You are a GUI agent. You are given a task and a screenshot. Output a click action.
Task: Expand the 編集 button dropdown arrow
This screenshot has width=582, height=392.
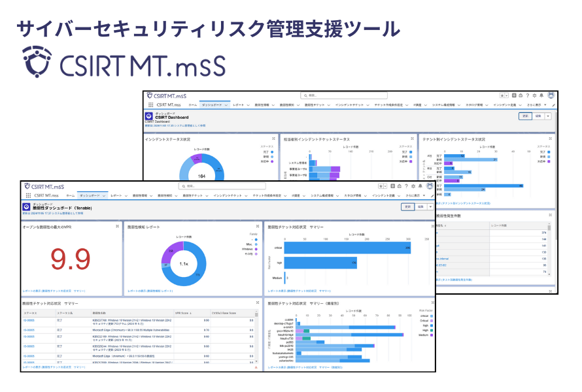[430, 207]
